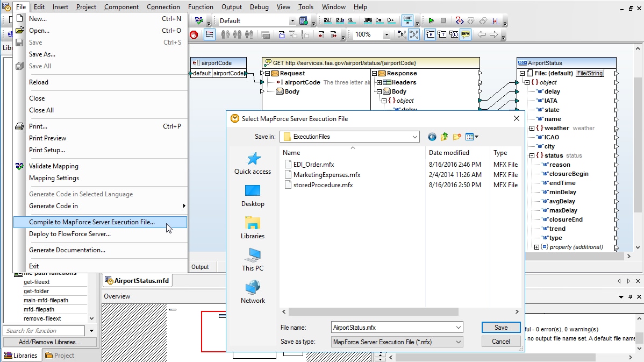Click Cancel button in dialog
644x362 pixels.
pyautogui.click(x=500, y=342)
